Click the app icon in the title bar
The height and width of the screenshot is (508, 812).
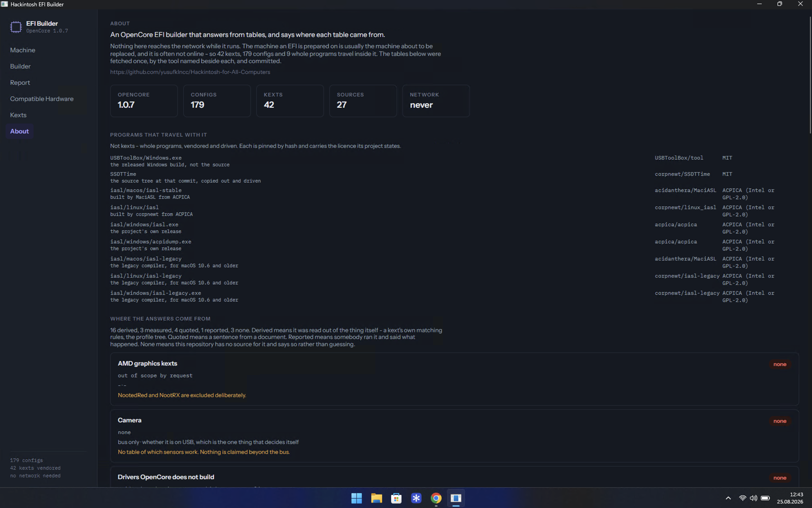point(5,4)
